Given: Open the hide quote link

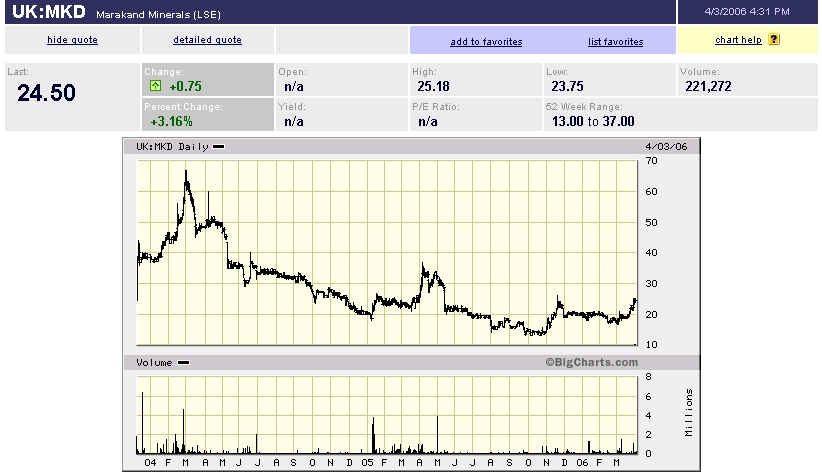Looking at the screenshot, I should 72,40.
